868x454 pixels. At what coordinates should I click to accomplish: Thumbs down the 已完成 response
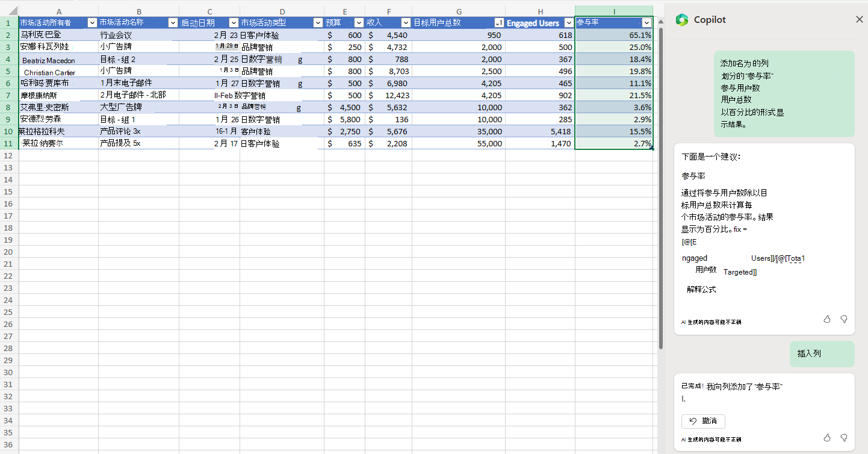coord(844,438)
